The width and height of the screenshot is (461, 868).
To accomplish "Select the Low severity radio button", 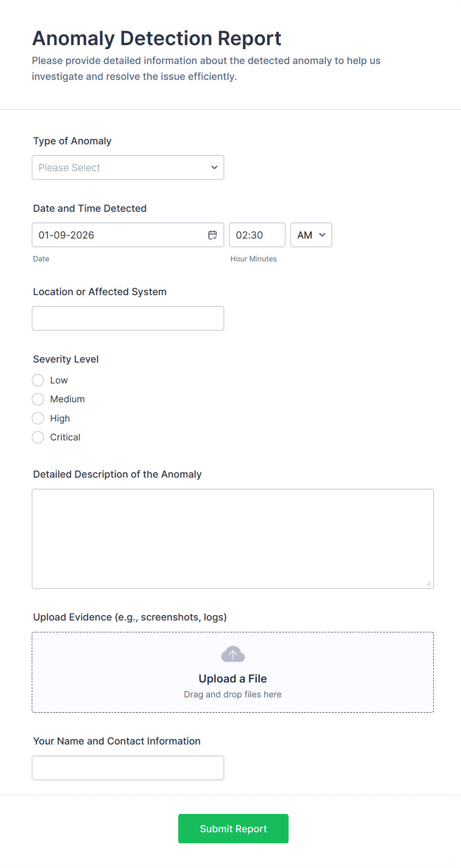I will coord(38,380).
